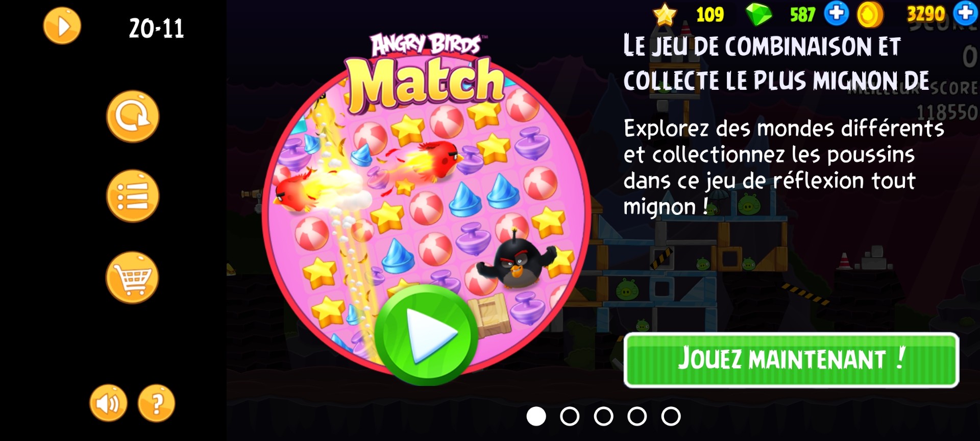
Task: Tap the green gem currency icon
Action: point(759,14)
